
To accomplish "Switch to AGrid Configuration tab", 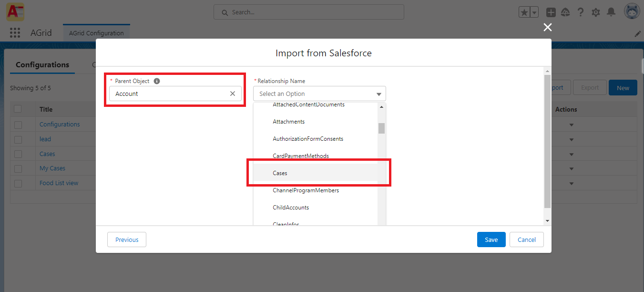I will (96, 33).
